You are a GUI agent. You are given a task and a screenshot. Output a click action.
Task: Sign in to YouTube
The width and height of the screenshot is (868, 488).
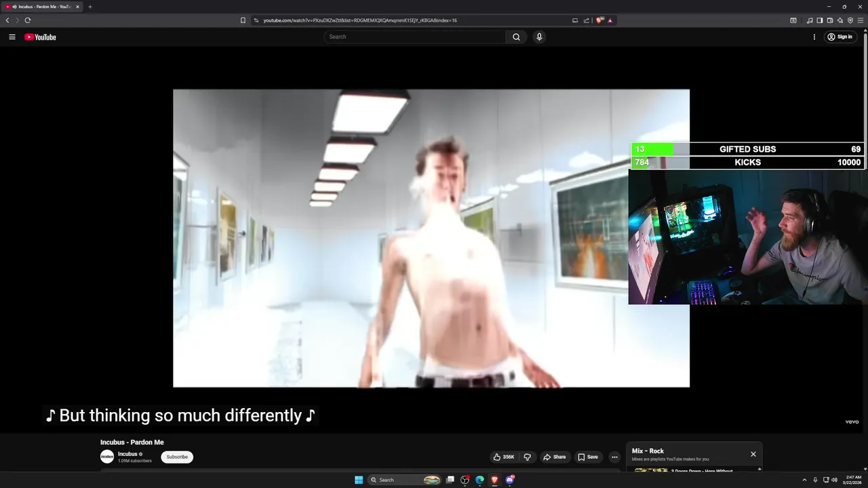point(840,37)
